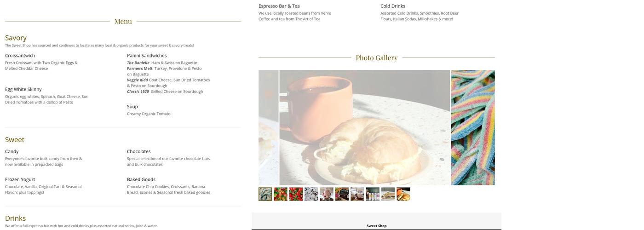View the latte cup thumbnail
The image size is (644, 230).
[x=357, y=194]
